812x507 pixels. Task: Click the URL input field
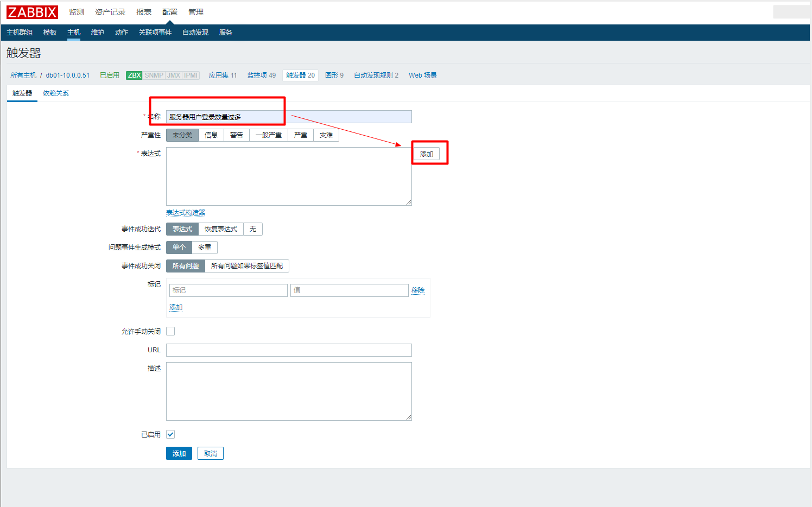click(x=289, y=350)
